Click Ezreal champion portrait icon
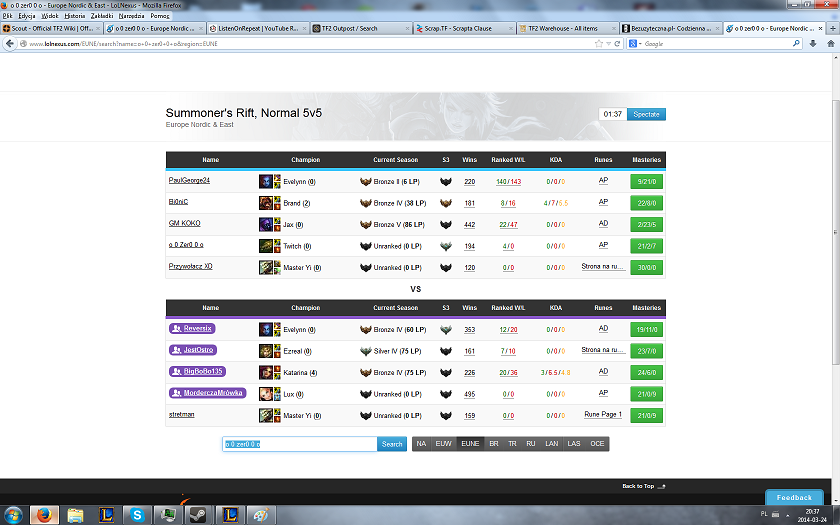 point(266,351)
